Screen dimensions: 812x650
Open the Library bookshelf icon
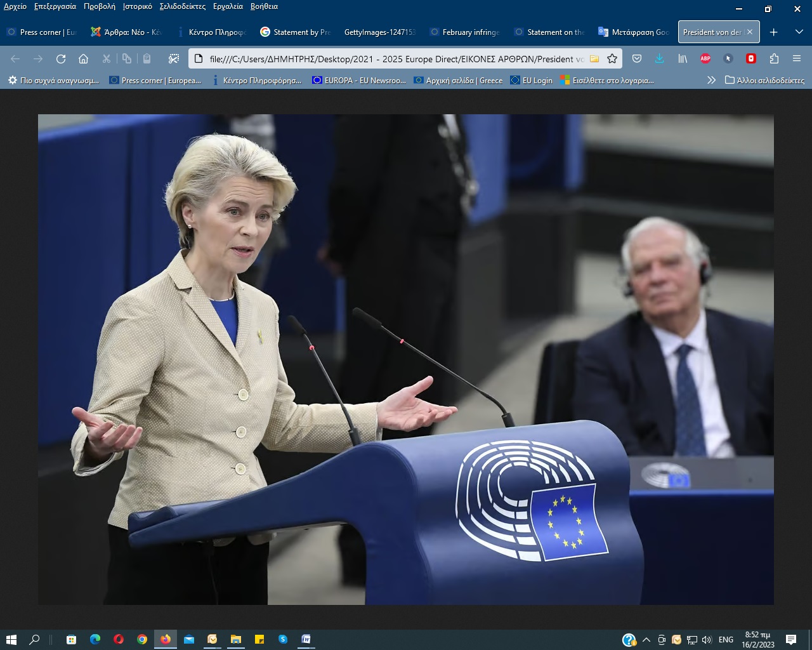(x=683, y=59)
